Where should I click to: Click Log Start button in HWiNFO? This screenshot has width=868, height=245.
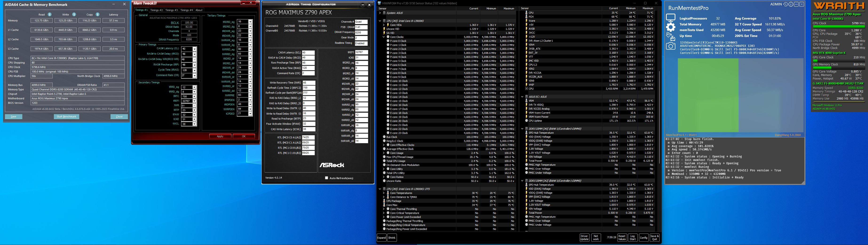(632, 237)
